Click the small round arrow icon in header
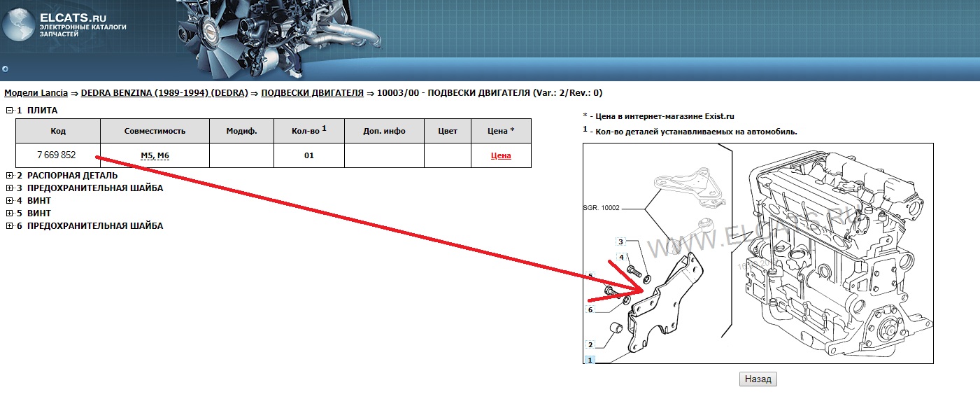This screenshot has height=413, width=980. (6, 69)
